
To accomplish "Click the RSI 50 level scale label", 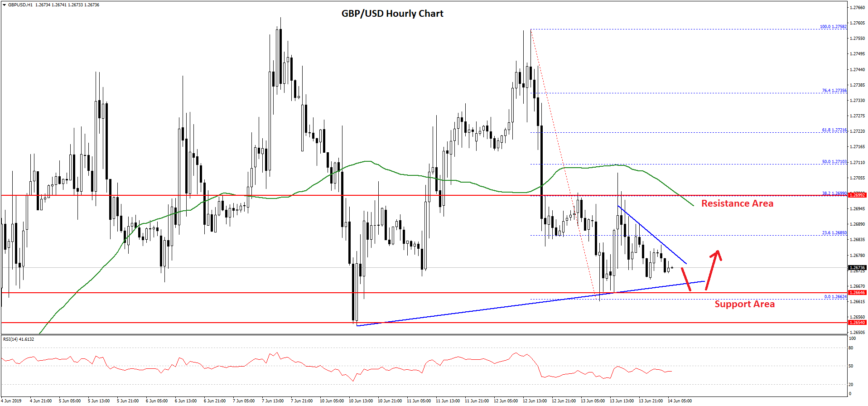I will click(851, 366).
